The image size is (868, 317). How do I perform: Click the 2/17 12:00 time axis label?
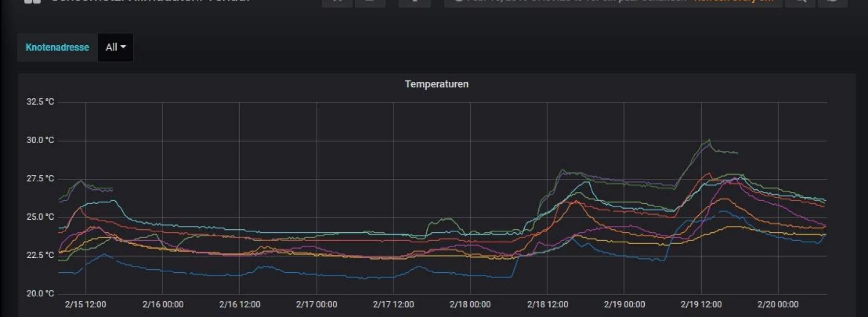click(x=393, y=304)
